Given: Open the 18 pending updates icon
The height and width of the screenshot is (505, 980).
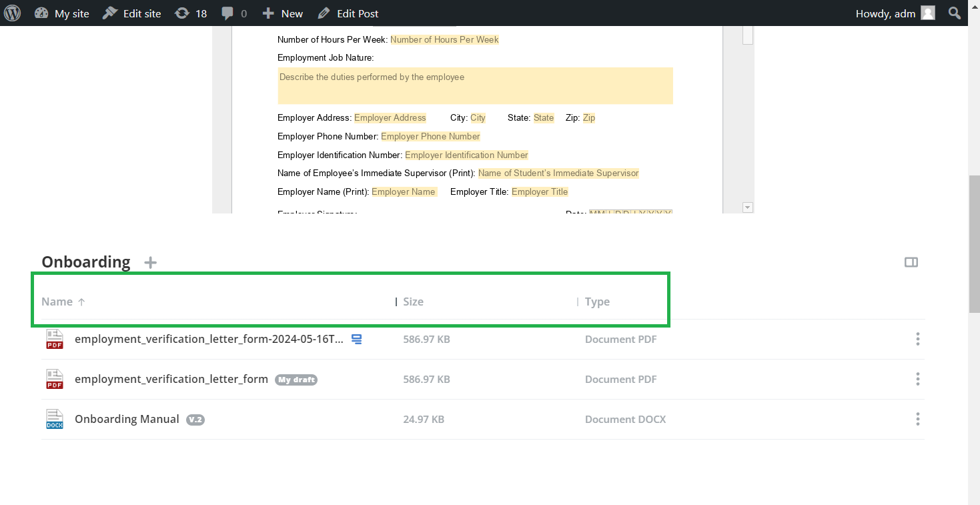Looking at the screenshot, I should pos(191,13).
